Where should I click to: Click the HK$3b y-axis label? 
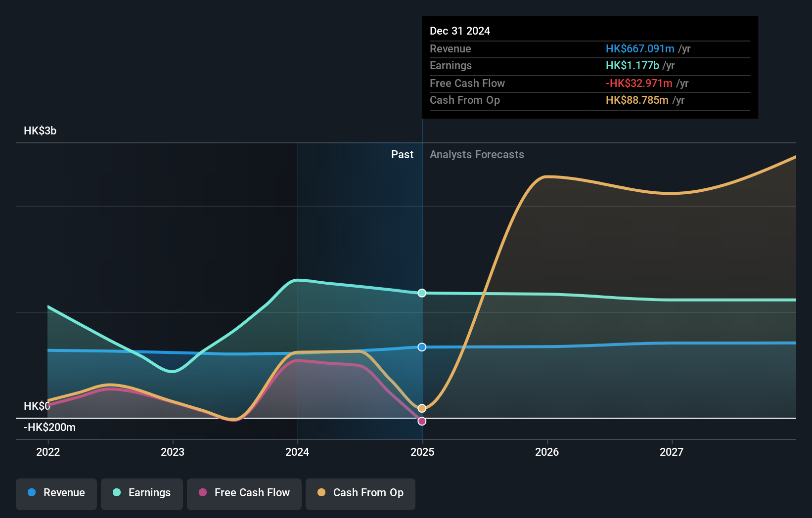pos(40,131)
